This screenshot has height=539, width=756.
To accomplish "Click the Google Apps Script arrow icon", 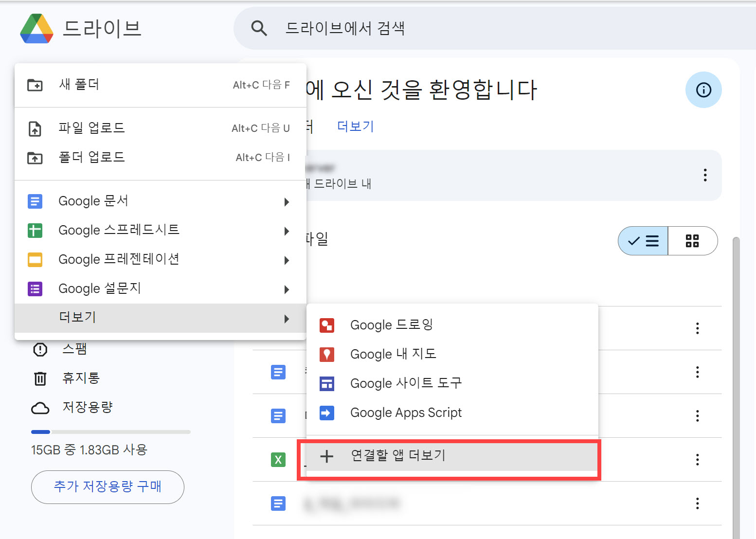I will point(327,413).
